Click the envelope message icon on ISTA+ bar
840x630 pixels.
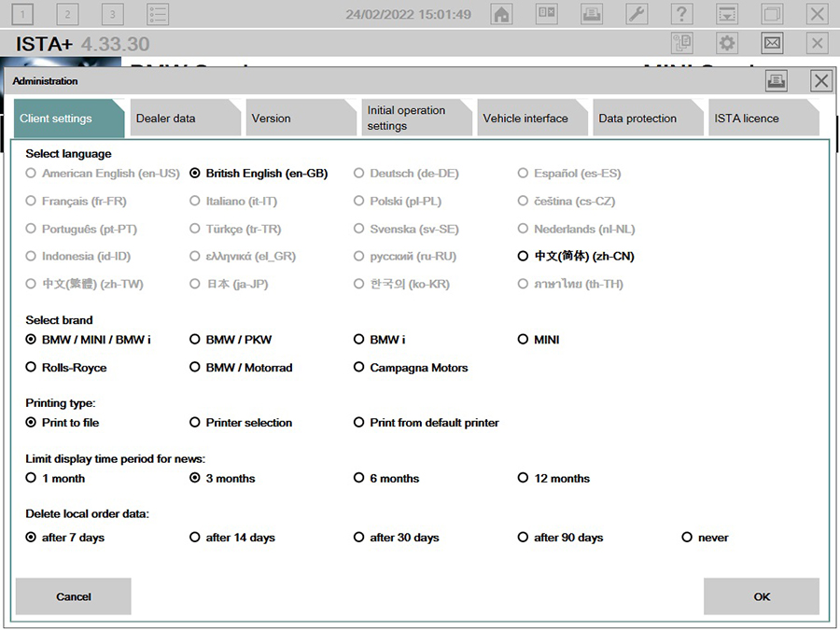point(772,43)
